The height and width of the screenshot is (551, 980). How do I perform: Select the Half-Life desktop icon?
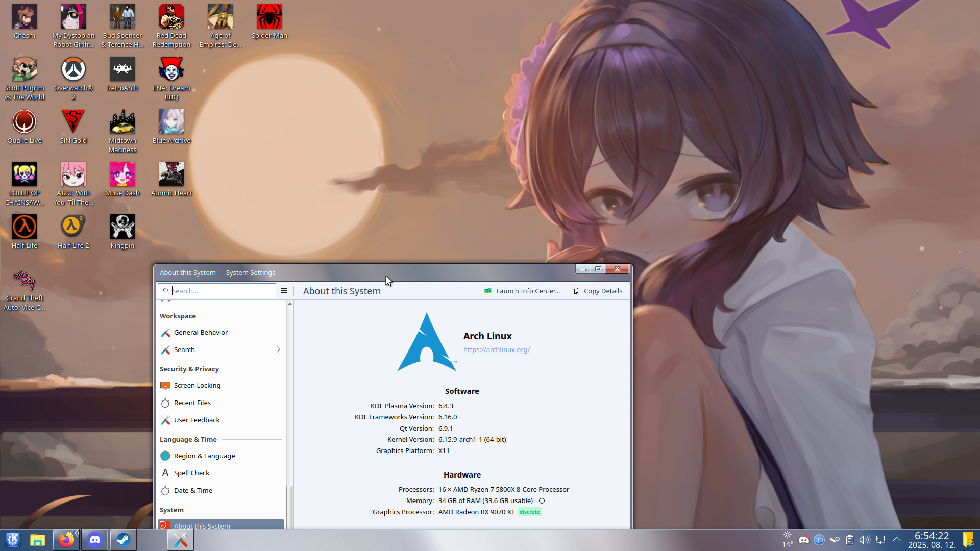(24, 232)
